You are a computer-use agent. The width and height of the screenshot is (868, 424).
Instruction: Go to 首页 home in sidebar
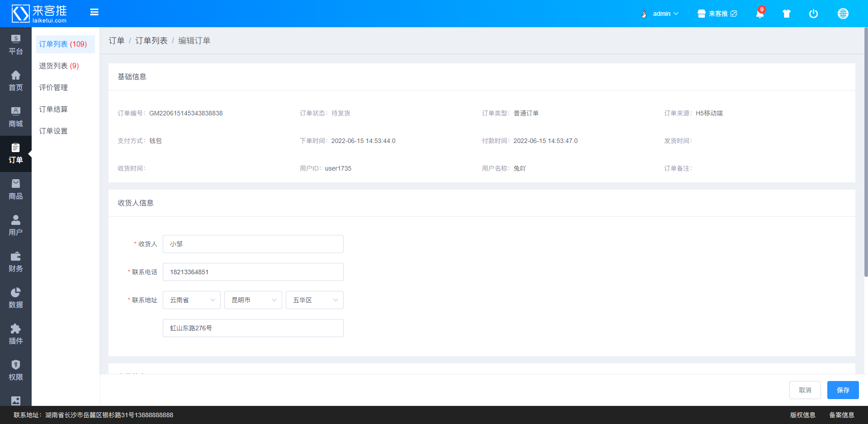(x=16, y=81)
